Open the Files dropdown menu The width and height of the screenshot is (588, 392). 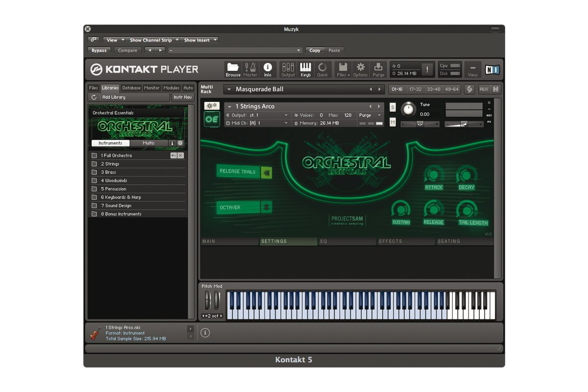[343, 69]
